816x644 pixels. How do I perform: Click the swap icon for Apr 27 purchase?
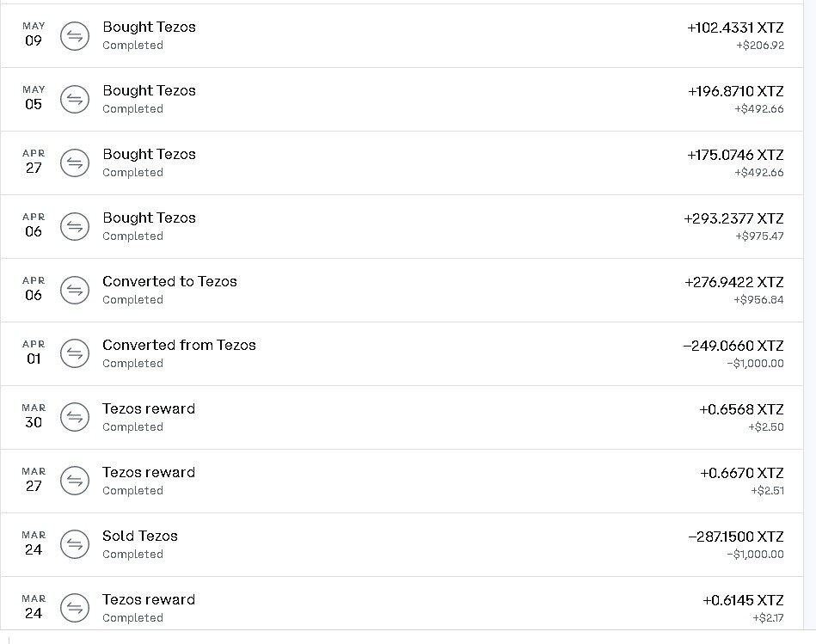(x=75, y=163)
